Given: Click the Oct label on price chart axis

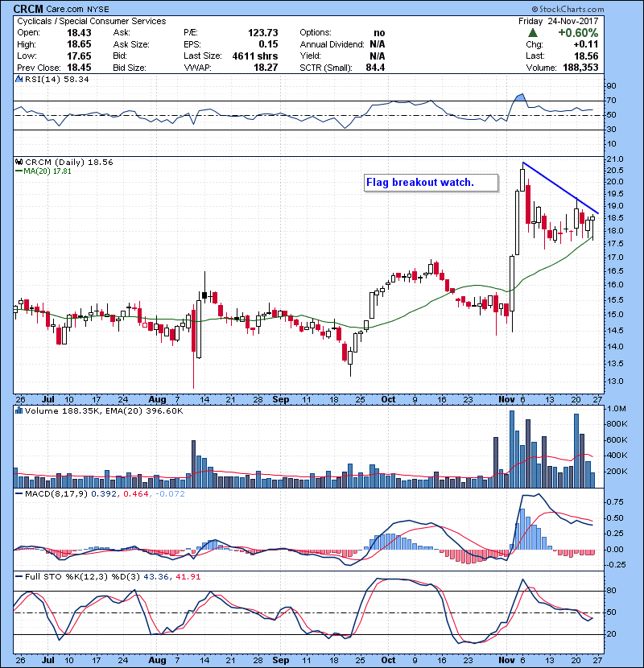Looking at the screenshot, I should pyautogui.click(x=388, y=400).
